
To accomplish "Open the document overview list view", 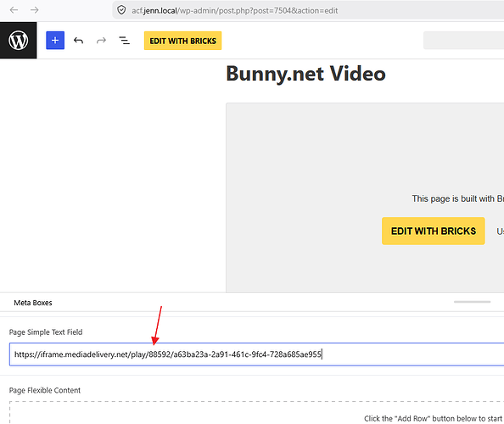I will click(125, 41).
